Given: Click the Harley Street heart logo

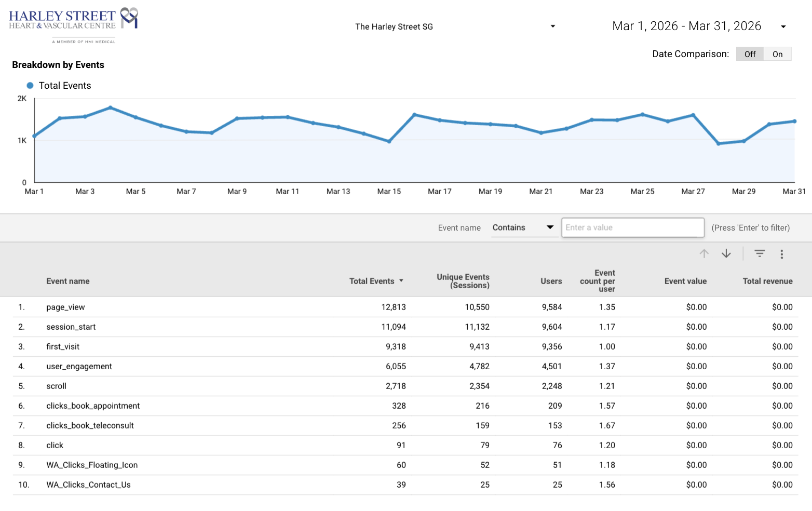Looking at the screenshot, I should coord(129,18).
